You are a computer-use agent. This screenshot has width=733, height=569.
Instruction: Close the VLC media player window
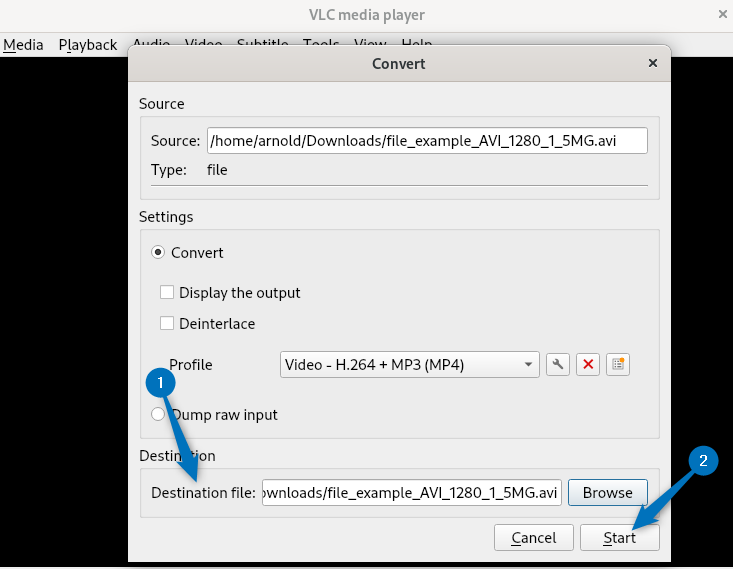pyautogui.click(x=723, y=14)
